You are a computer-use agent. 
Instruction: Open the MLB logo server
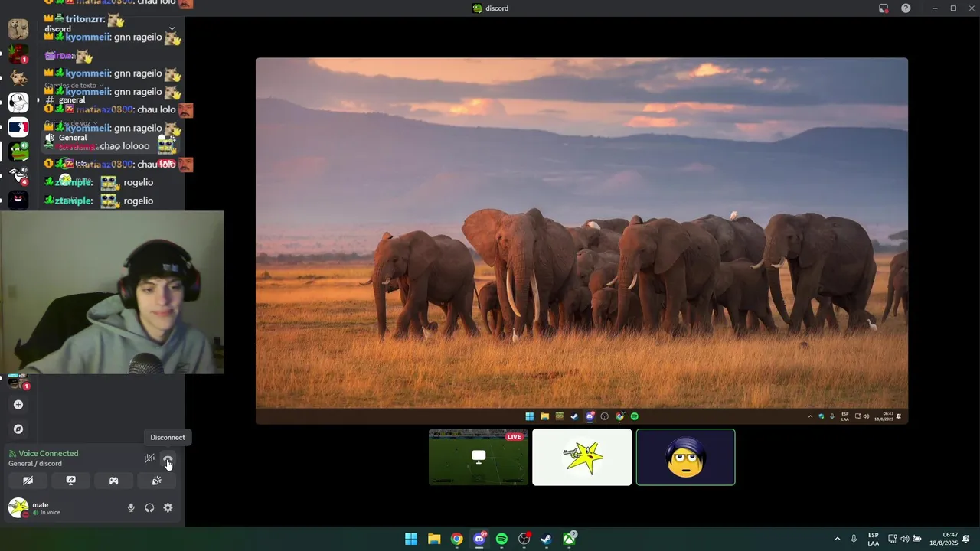(x=18, y=127)
